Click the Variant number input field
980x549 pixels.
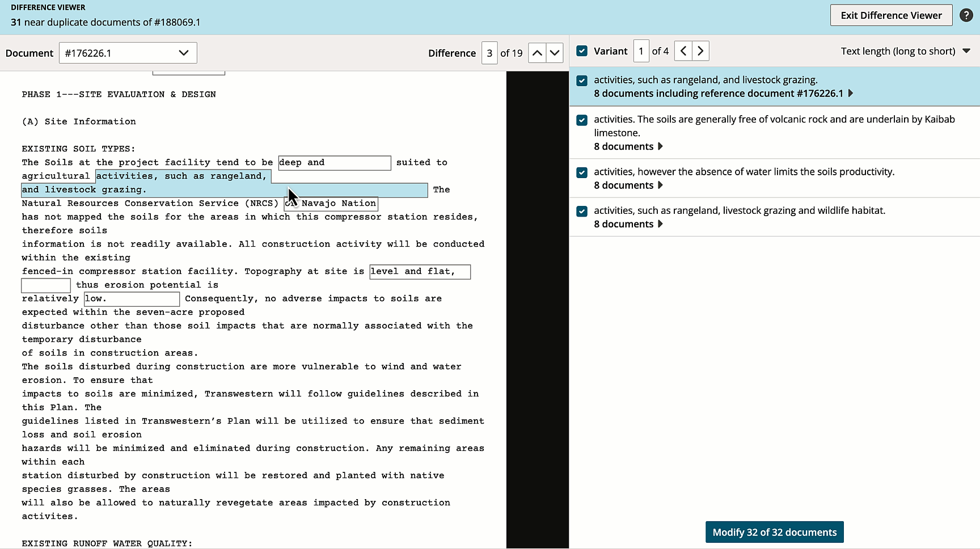pos(641,50)
